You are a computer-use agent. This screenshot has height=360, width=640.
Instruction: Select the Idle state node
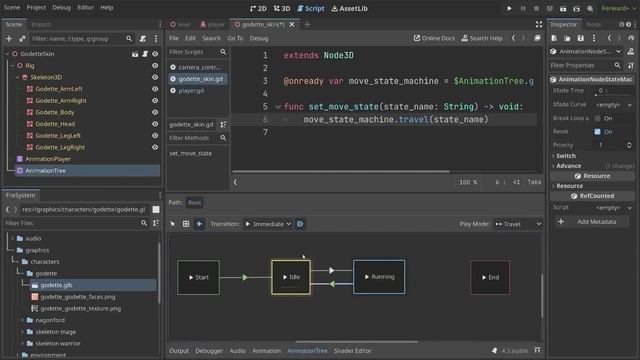(291, 277)
